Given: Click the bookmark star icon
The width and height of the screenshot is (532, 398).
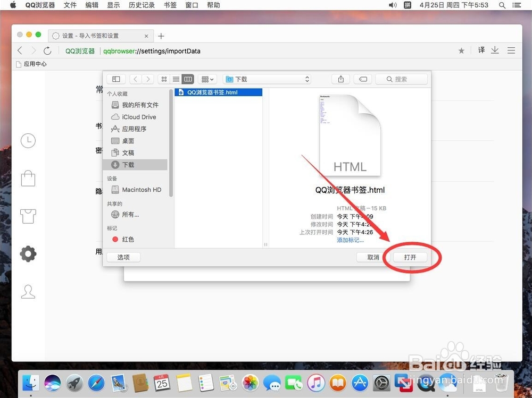Looking at the screenshot, I should point(461,51).
